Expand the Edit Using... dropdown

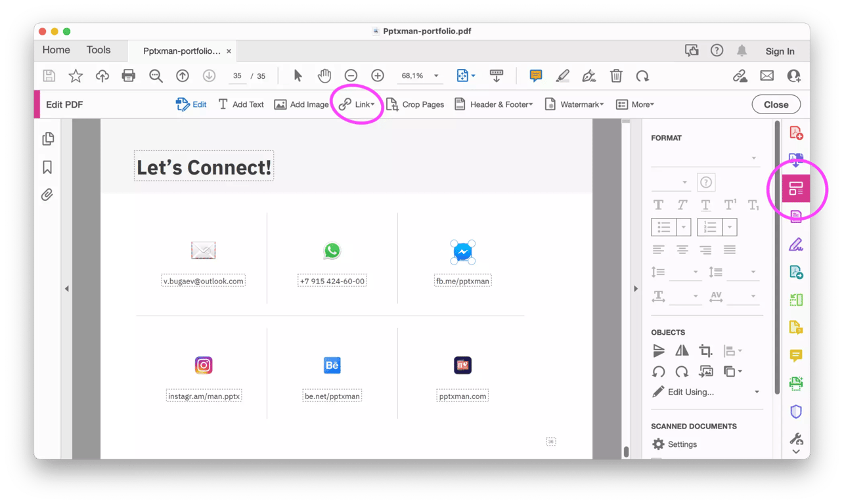[x=706, y=392]
